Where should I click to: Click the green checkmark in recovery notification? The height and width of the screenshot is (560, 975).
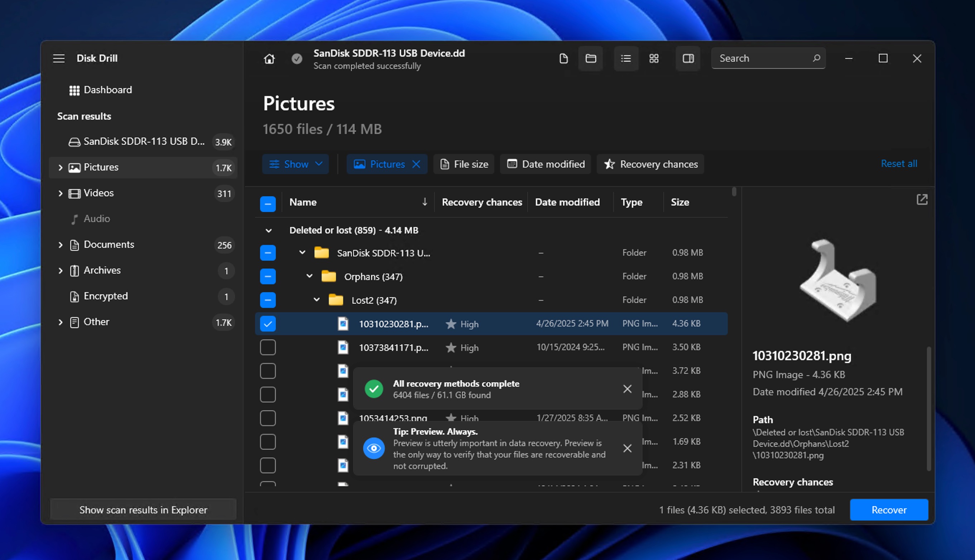tap(374, 389)
